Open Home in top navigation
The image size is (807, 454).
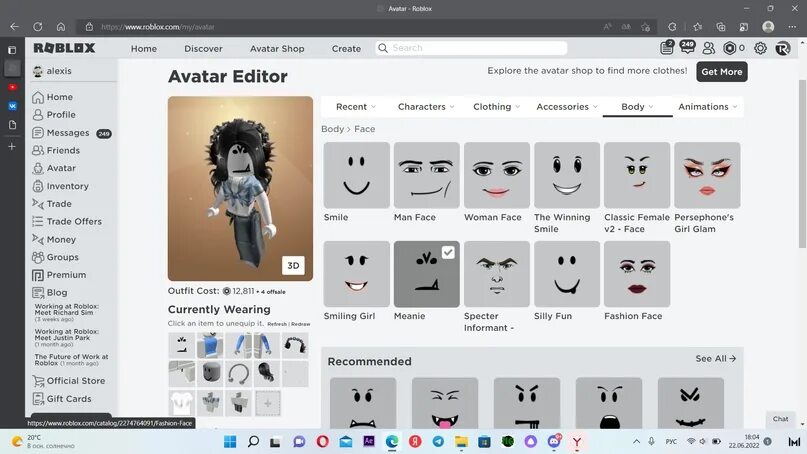144,48
